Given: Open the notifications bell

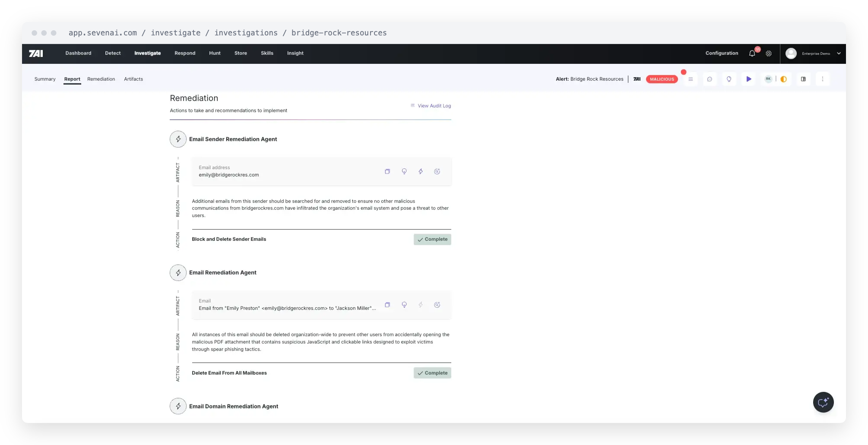Looking at the screenshot, I should [752, 54].
